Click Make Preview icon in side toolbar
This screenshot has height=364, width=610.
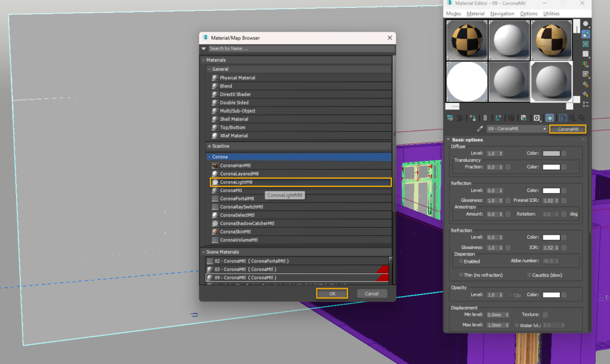tap(586, 74)
